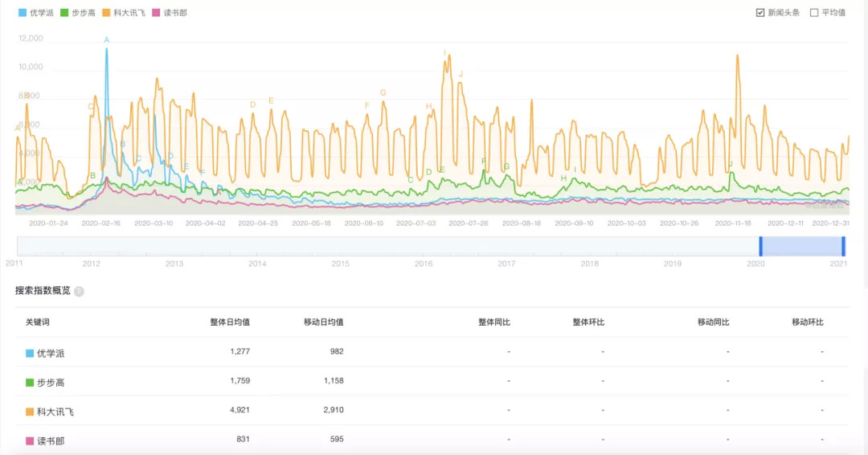
Task: Click the 优学派 keyword in the table
Action: pos(51,353)
